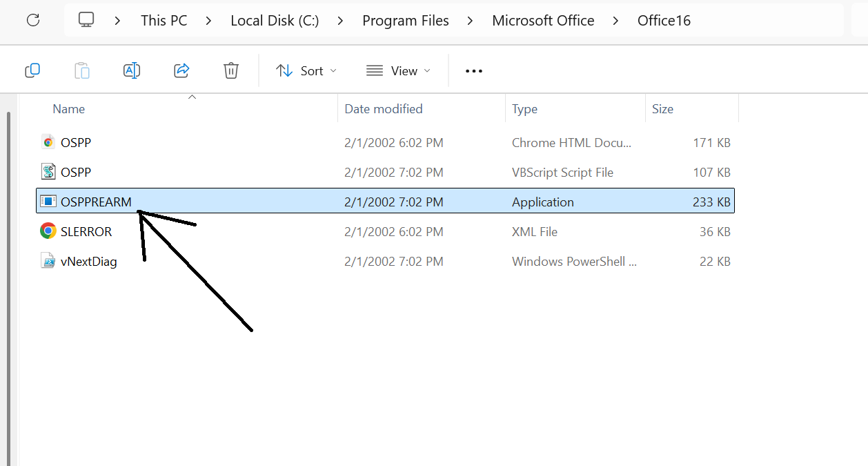Click the PowerShell icon next to vNextDiag
The image size is (868, 466).
[x=48, y=261]
